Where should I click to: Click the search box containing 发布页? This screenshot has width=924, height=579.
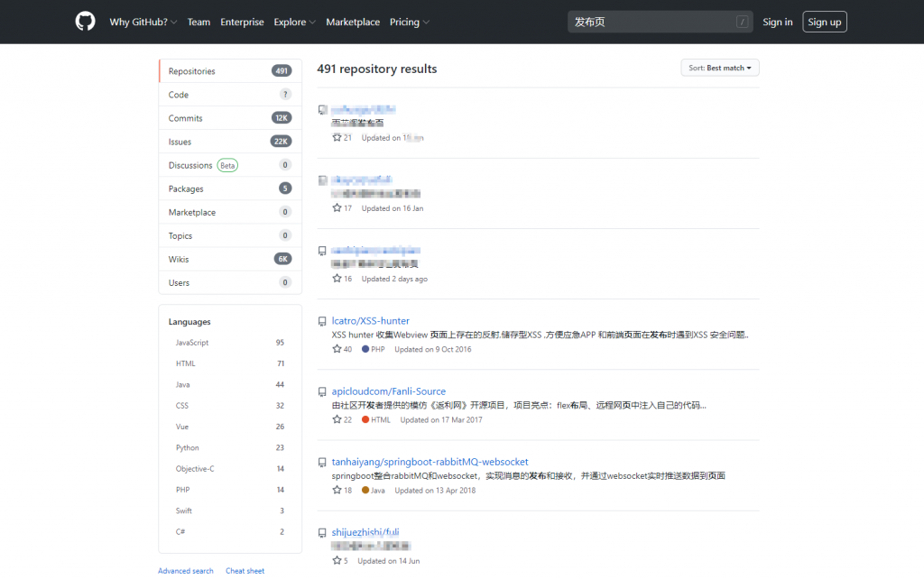660,22
